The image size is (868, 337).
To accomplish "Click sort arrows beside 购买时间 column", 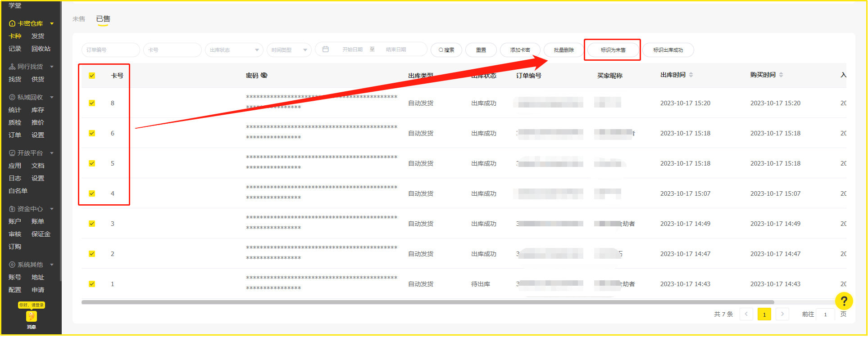I will 781,75.
